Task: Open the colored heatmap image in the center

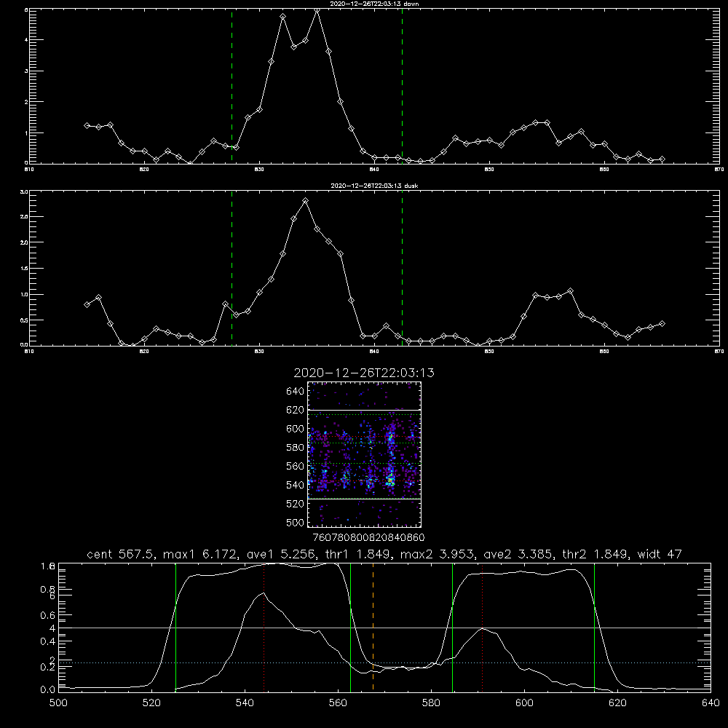Action: [x=365, y=454]
